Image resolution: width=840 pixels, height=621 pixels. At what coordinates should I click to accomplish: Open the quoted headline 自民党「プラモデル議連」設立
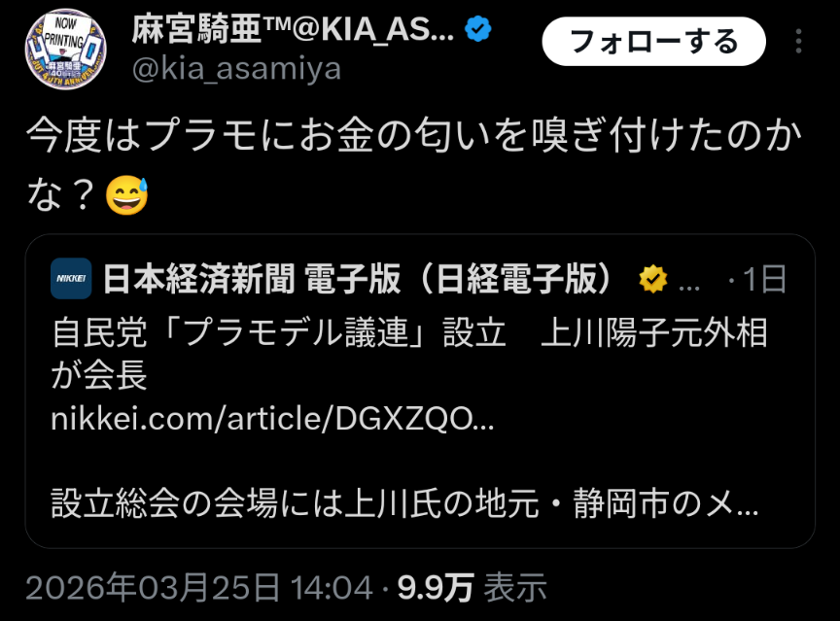tap(279, 333)
